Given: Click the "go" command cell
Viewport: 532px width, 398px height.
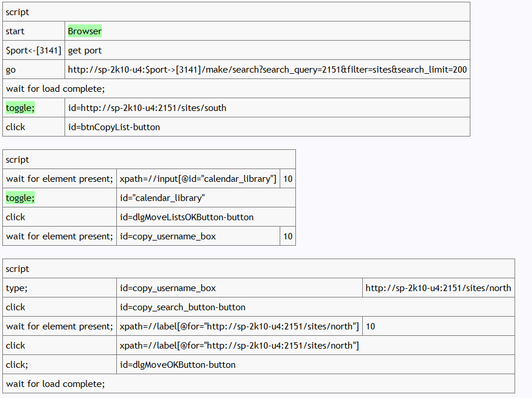Looking at the screenshot, I should (x=11, y=70).
